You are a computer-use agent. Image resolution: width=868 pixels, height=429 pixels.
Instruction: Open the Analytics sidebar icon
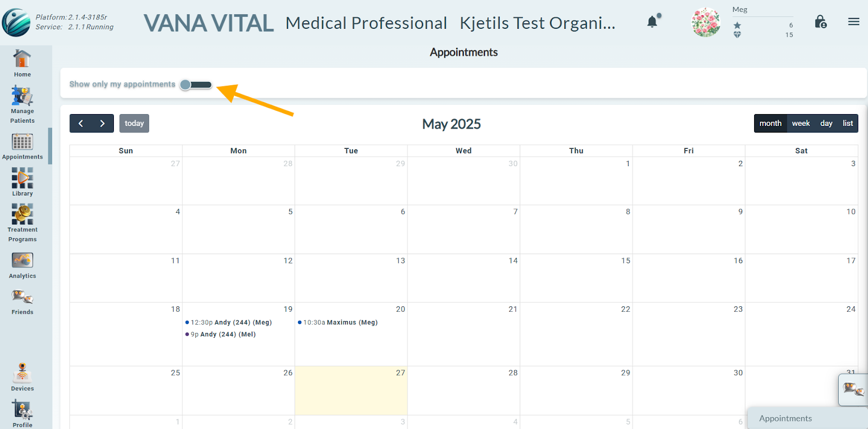(x=22, y=266)
